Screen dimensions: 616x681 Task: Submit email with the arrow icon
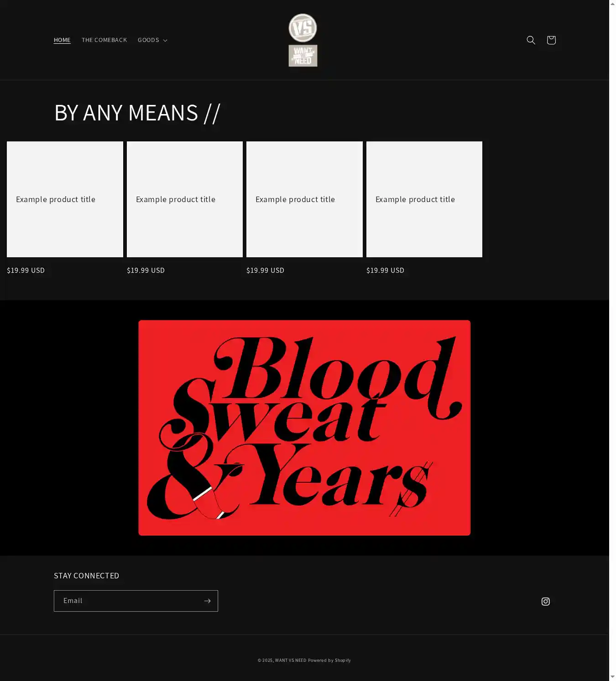207,601
